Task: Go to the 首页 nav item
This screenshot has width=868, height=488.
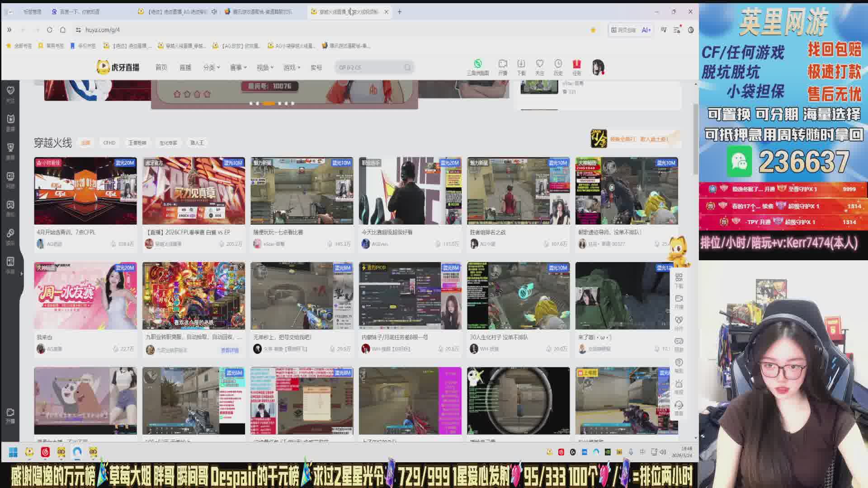Action: point(161,67)
